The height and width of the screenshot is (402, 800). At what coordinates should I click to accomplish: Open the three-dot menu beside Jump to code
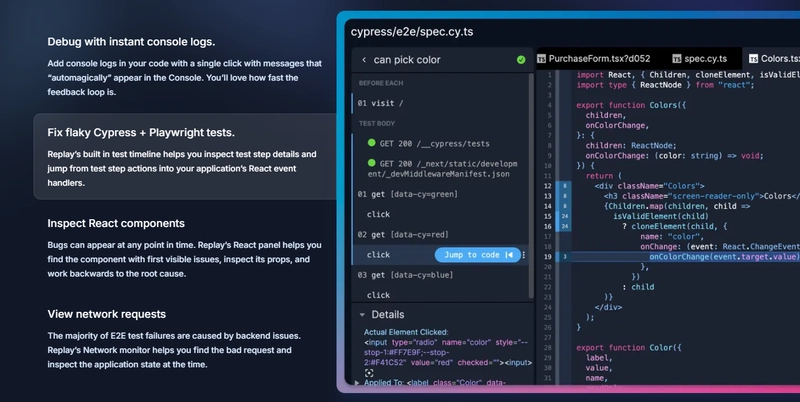click(523, 255)
